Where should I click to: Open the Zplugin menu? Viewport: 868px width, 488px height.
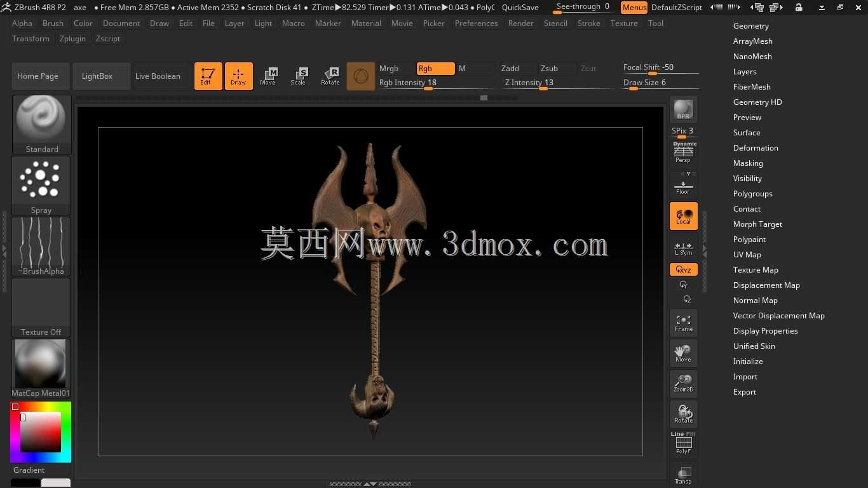tap(72, 39)
